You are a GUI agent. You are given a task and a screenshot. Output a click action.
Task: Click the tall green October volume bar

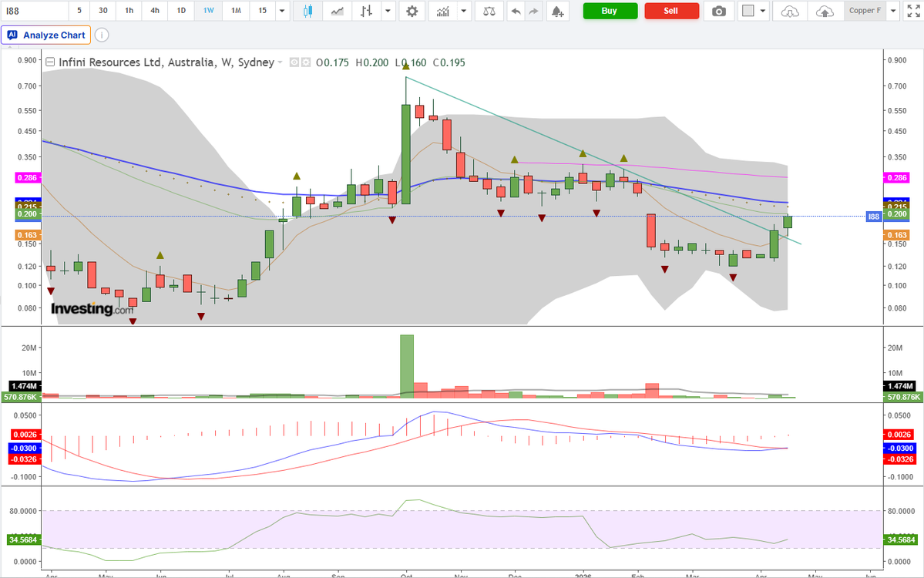407,366
